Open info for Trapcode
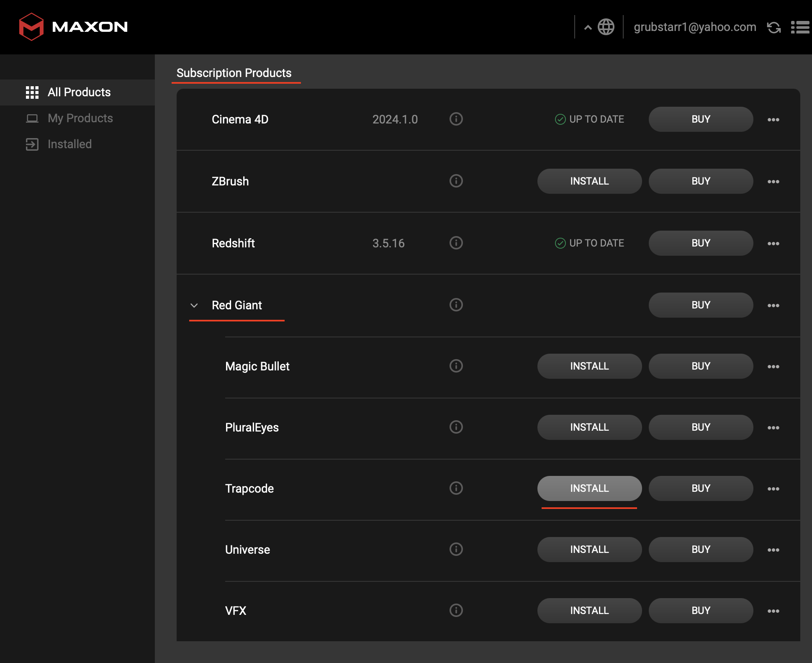 click(456, 488)
